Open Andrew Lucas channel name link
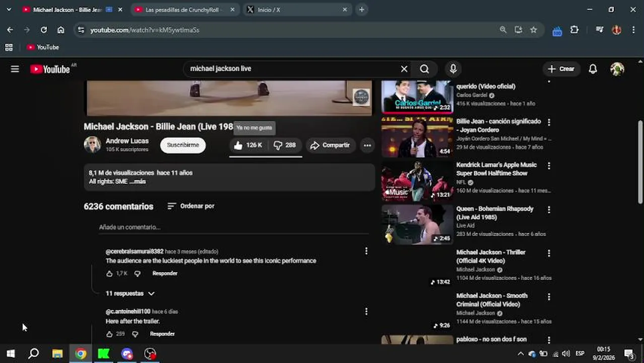This screenshot has width=644, height=363. click(127, 141)
